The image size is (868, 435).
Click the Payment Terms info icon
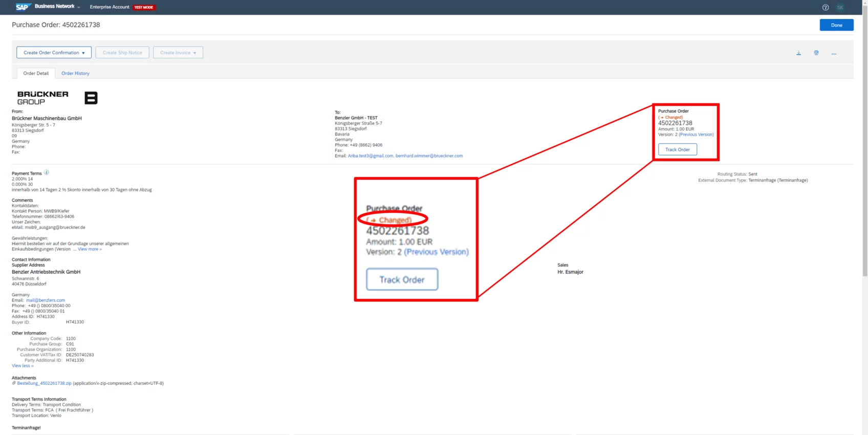pyautogui.click(x=47, y=172)
